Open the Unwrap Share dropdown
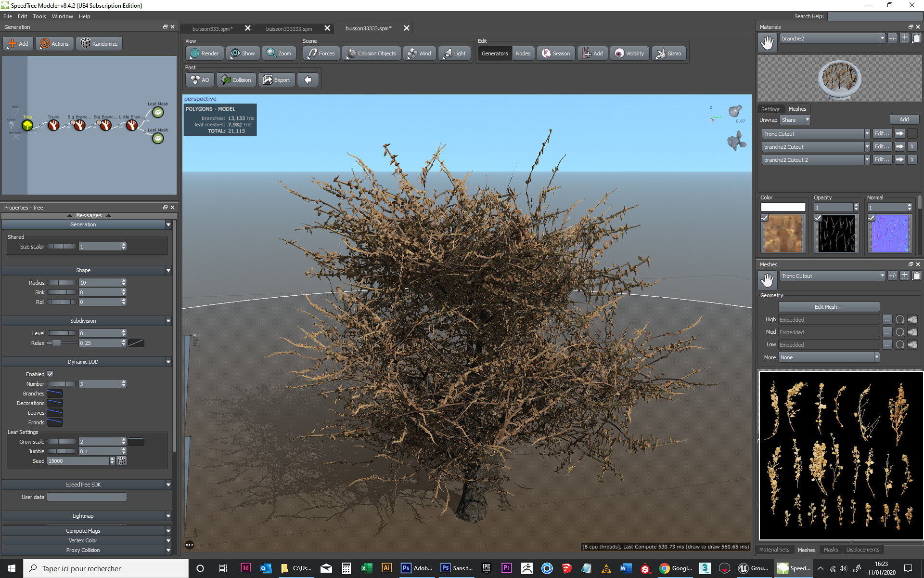The height and width of the screenshot is (578, 924). (808, 119)
